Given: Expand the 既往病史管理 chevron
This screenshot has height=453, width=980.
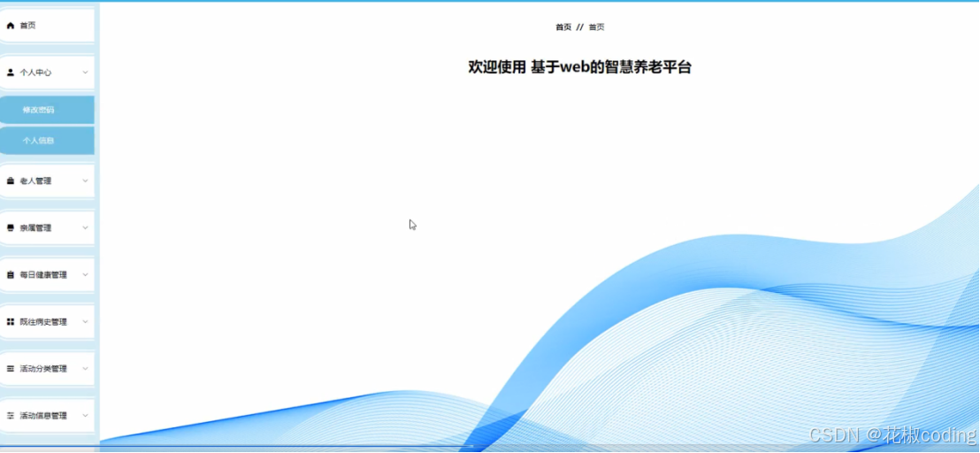Looking at the screenshot, I should (85, 322).
